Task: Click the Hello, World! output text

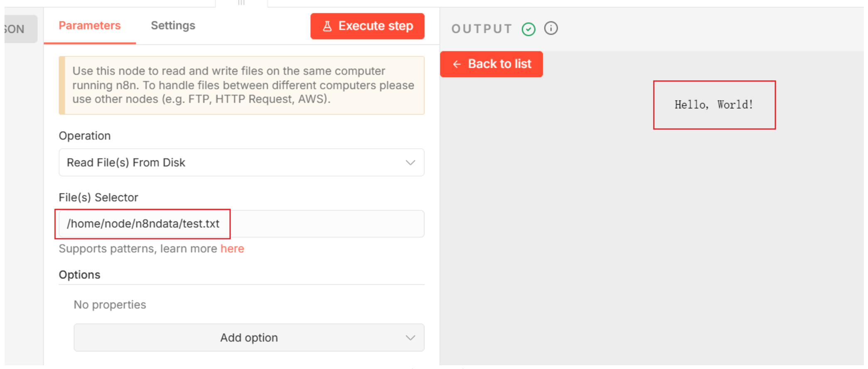Action: click(x=714, y=105)
